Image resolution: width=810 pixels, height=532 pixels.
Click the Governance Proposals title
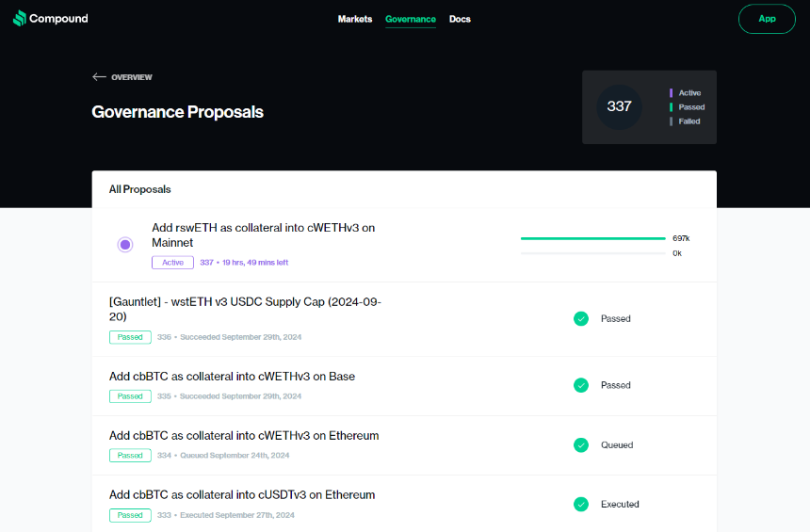pos(178,112)
